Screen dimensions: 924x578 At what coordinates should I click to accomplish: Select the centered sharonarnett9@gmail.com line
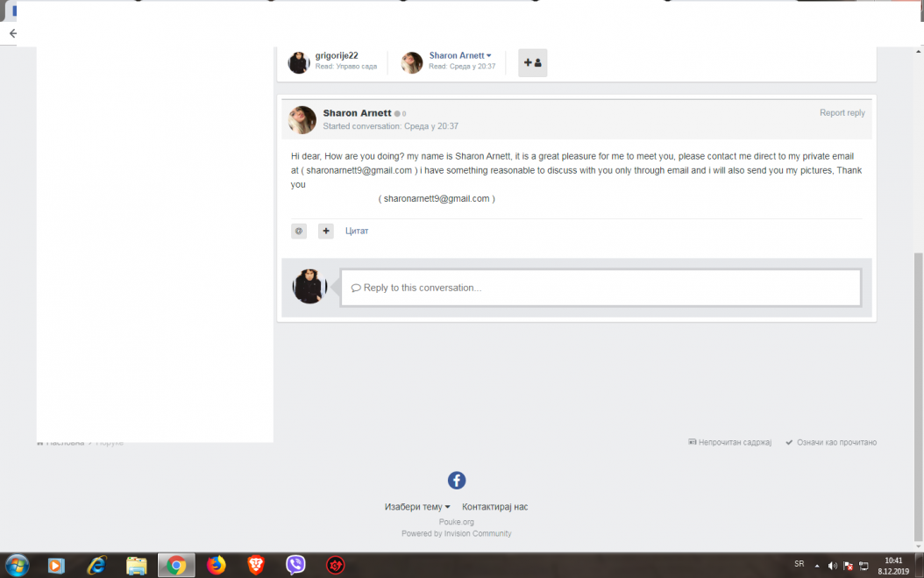[437, 199]
